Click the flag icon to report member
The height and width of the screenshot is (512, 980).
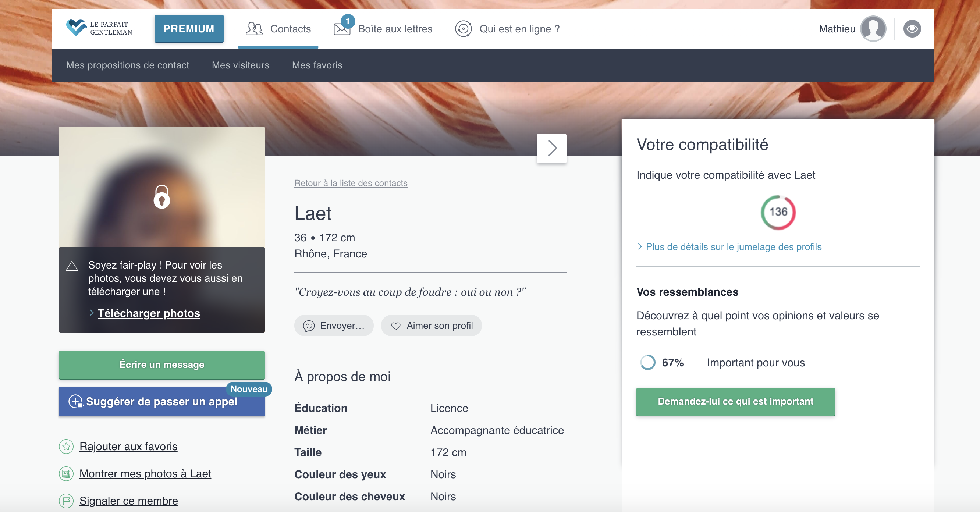pos(66,501)
